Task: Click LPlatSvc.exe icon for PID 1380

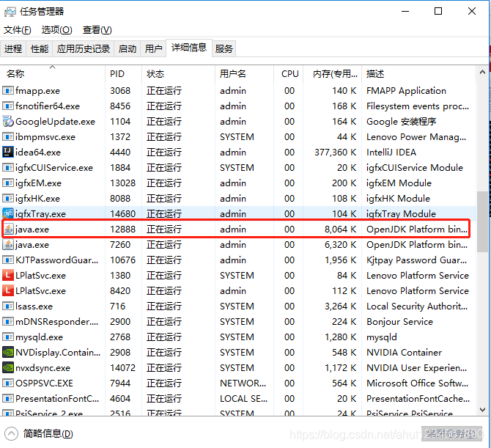Action: 8,276
